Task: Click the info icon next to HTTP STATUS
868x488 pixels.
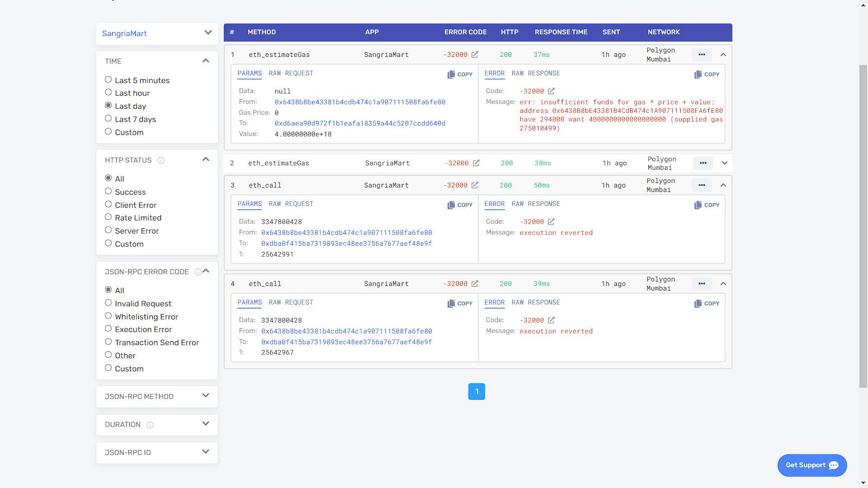Action: (x=162, y=160)
